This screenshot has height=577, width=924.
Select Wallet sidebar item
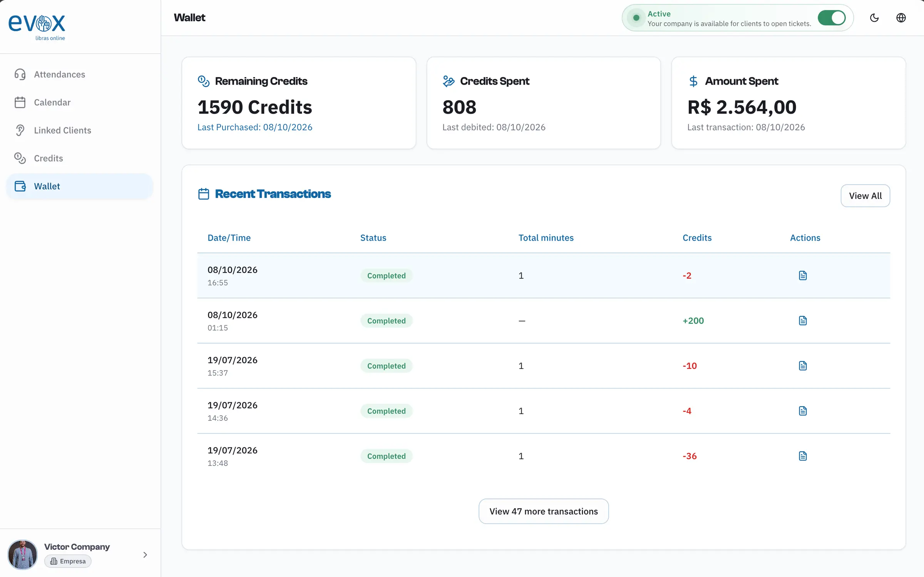point(80,186)
